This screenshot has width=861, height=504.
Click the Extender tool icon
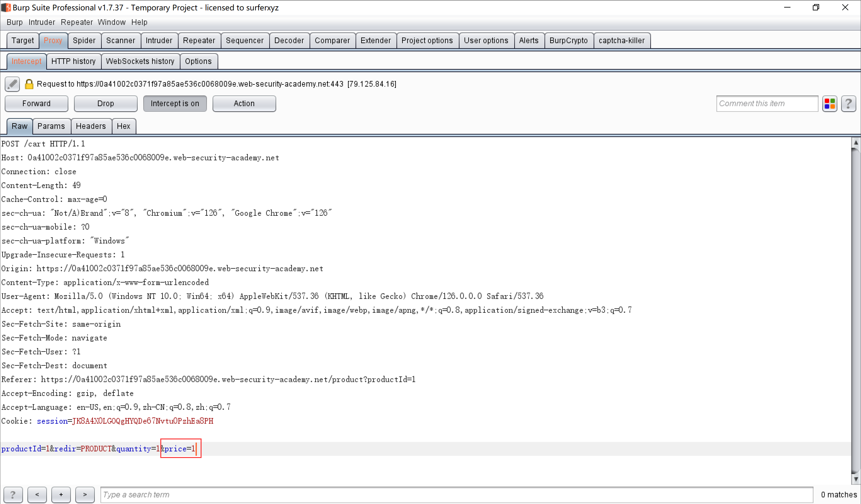point(375,40)
